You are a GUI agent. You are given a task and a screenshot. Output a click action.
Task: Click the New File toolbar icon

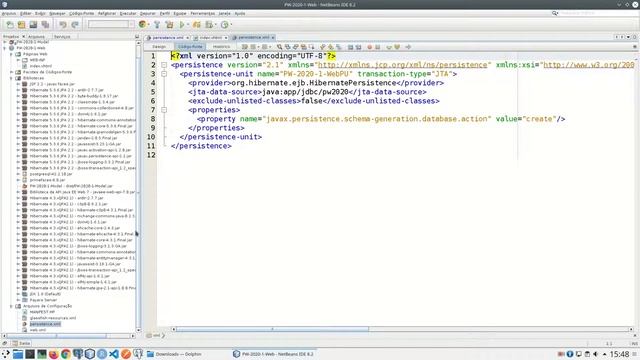click(9, 25)
